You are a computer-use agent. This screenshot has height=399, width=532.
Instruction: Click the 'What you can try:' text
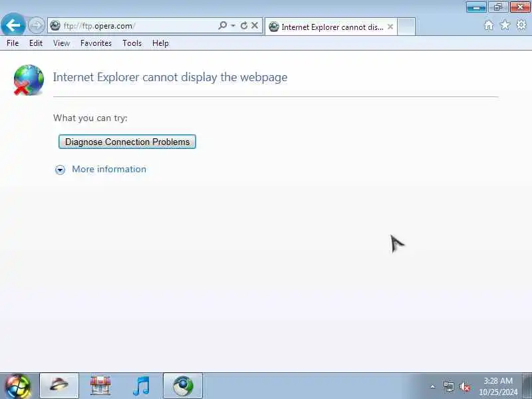tap(90, 118)
